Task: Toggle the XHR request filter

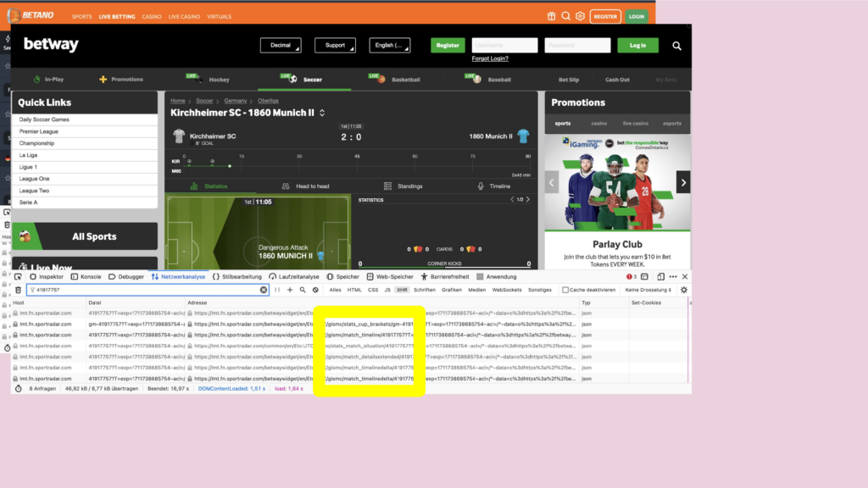Action: click(402, 290)
